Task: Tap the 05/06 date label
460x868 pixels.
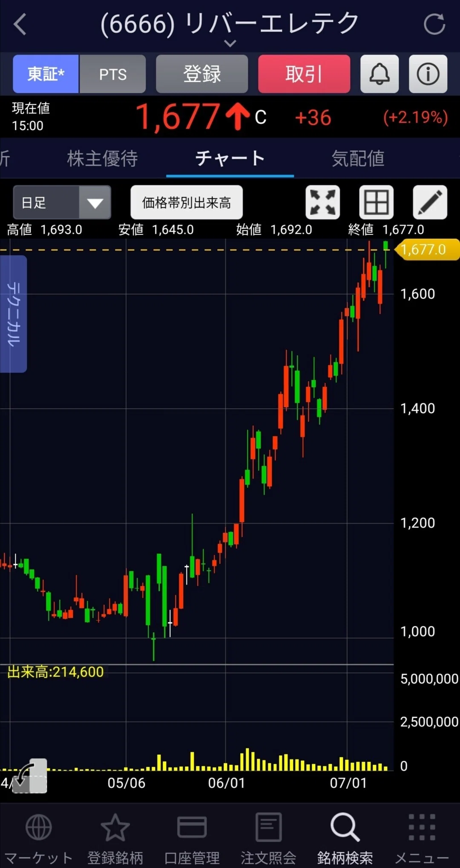Action: (x=126, y=783)
